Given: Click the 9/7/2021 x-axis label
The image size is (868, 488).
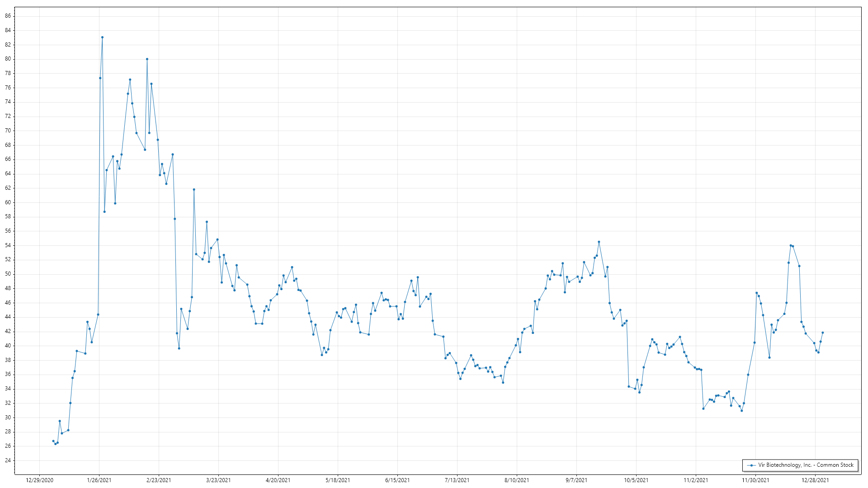Looking at the screenshot, I should click(x=576, y=480).
